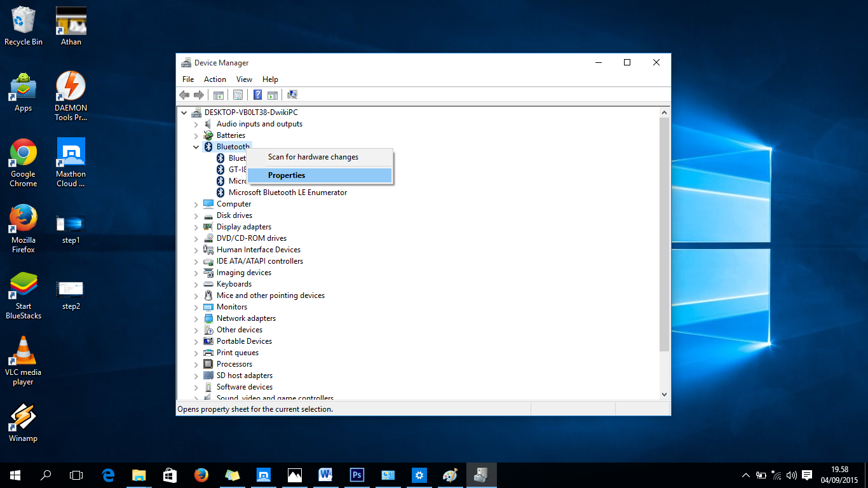868x488 pixels.
Task: Click the device tree vertical scrollbar thumb
Action: [665, 233]
